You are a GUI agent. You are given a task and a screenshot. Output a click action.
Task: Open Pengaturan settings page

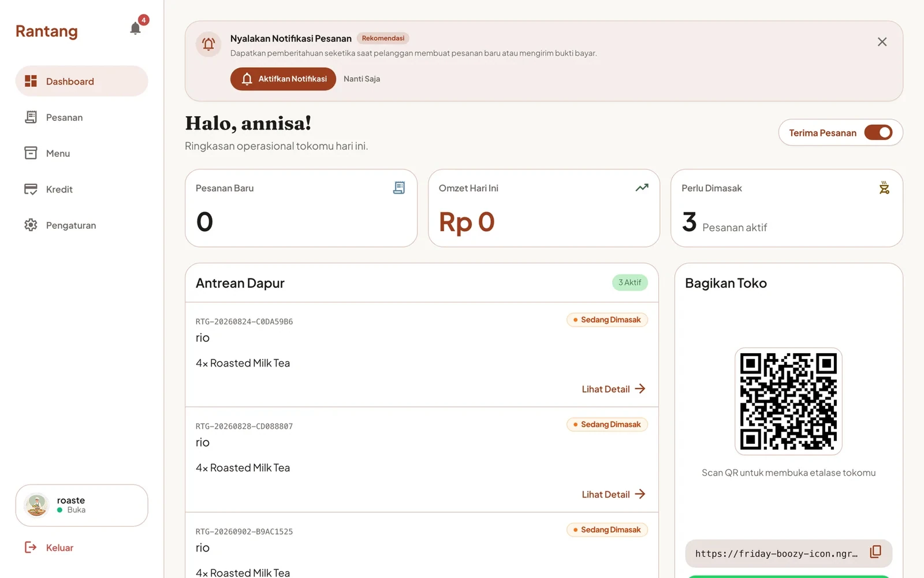(81, 225)
